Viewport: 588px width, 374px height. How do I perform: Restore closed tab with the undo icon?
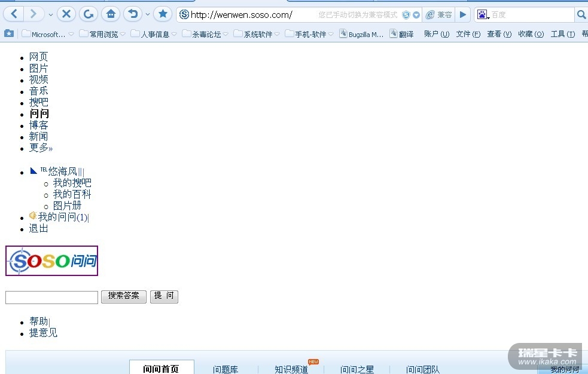133,14
